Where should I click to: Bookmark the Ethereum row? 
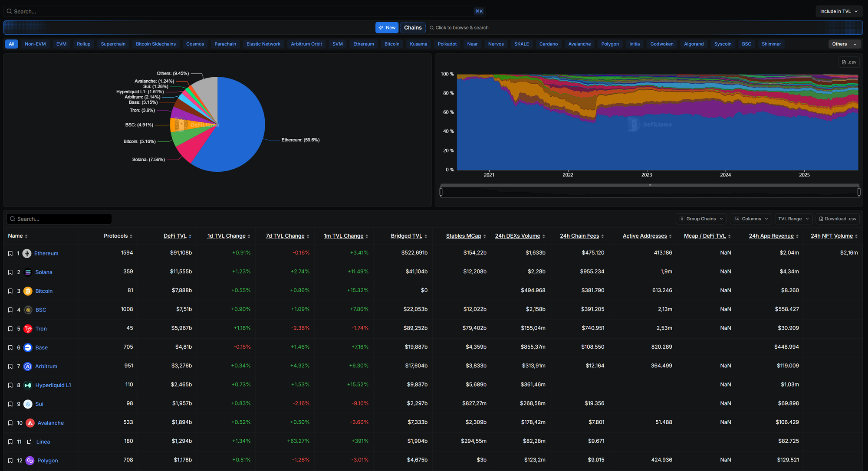(x=10, y=253)
